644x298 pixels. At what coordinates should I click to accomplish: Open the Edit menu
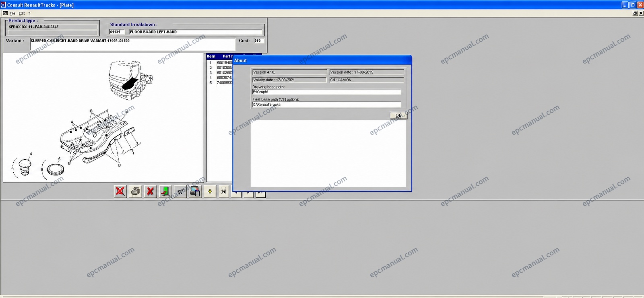[x=22, y=13]
